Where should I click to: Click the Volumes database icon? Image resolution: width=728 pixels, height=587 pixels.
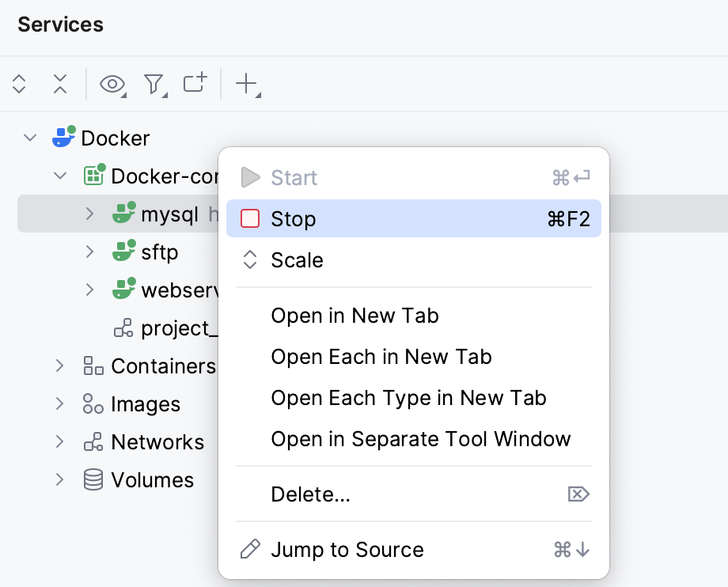tap(93, 479)
